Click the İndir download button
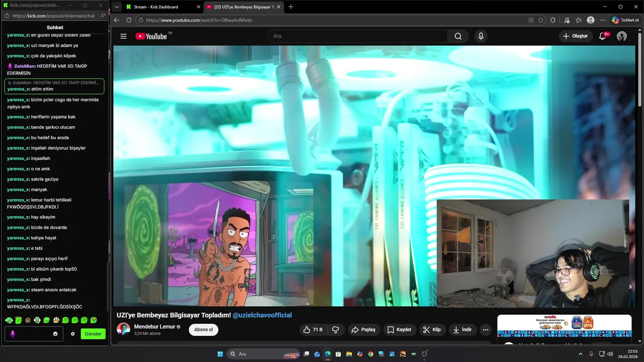Screen dimensions: 644x362 pos(462,330)
